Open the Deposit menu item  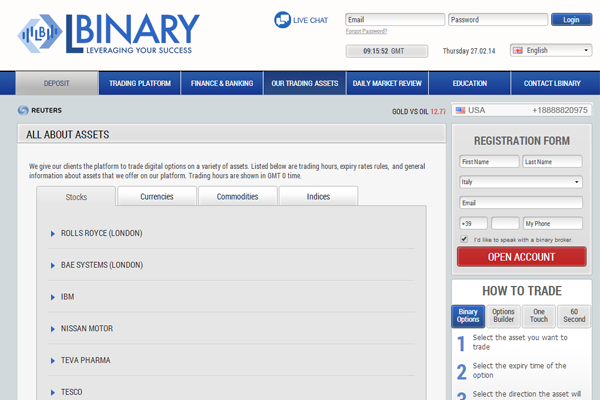click(x=57, y=83)
